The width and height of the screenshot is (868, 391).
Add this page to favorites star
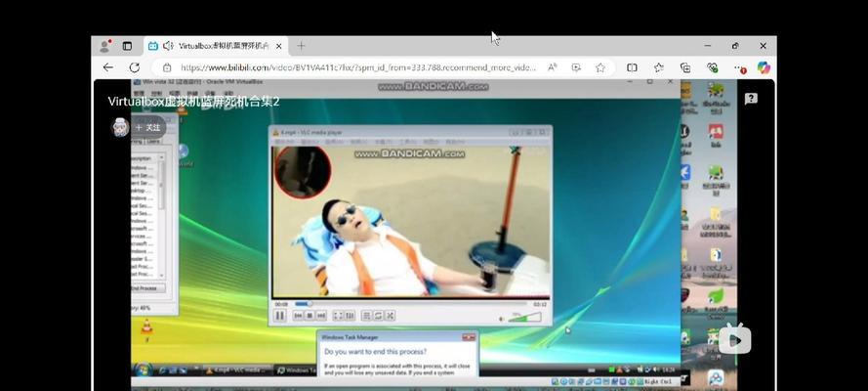[x=600, y=67]
